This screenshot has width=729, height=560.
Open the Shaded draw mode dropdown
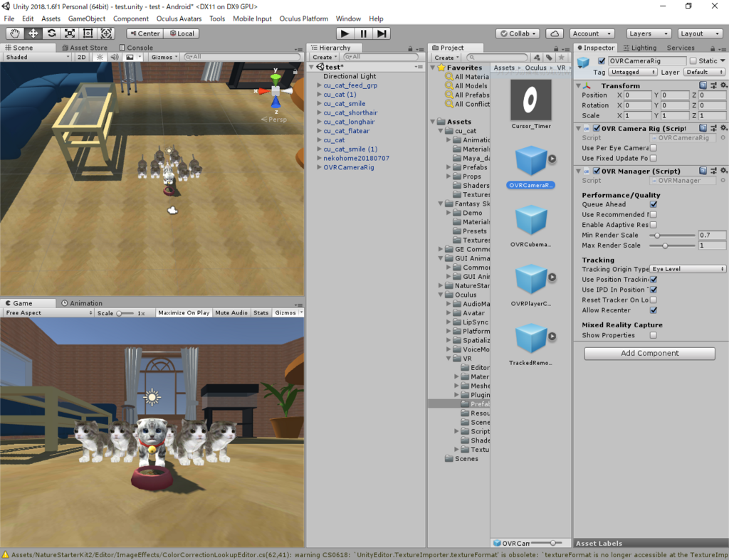click(37, 57)
